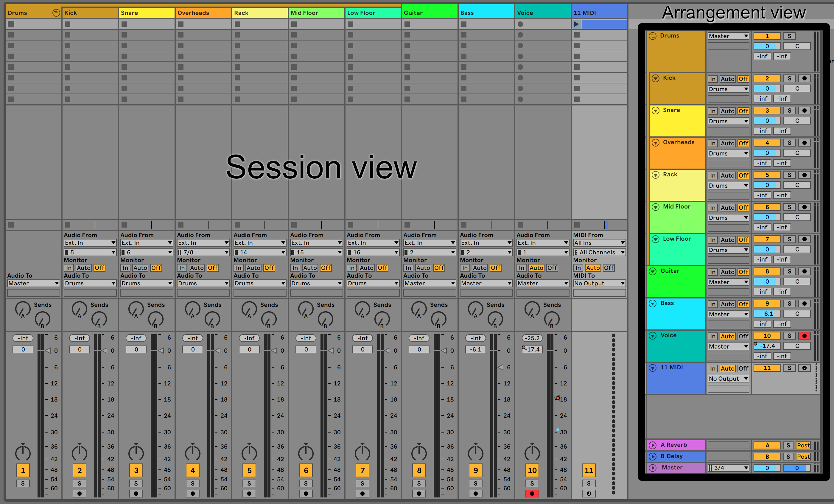Click the Post button on B Delay send
834x504 pixels.
tap(806, 456)
